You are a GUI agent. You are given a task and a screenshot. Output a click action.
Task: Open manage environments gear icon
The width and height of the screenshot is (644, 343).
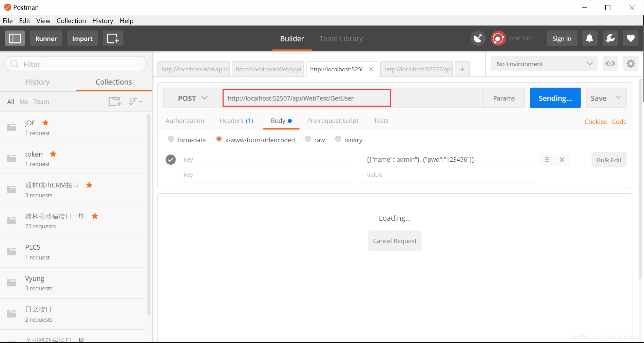click(631, 64)
